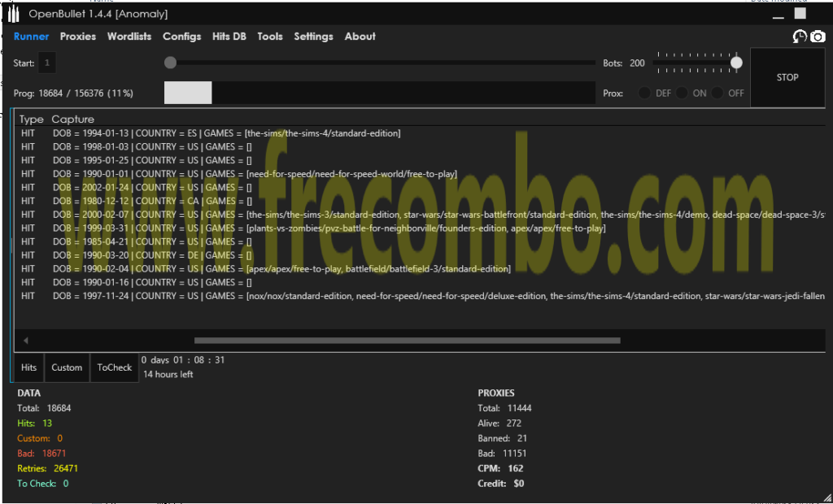Open the clock history icon in top right

[800, 37]
